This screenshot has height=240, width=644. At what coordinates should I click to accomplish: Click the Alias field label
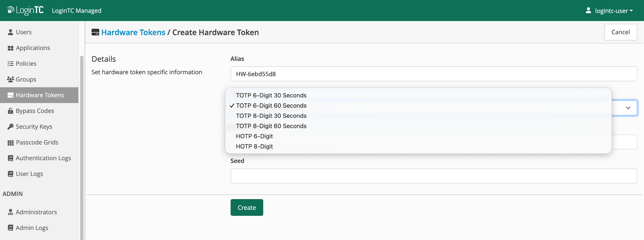(x=237, y=59)
